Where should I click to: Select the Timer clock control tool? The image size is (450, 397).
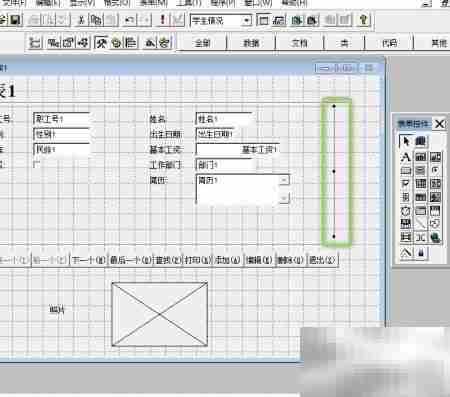[x=406, y=211]
